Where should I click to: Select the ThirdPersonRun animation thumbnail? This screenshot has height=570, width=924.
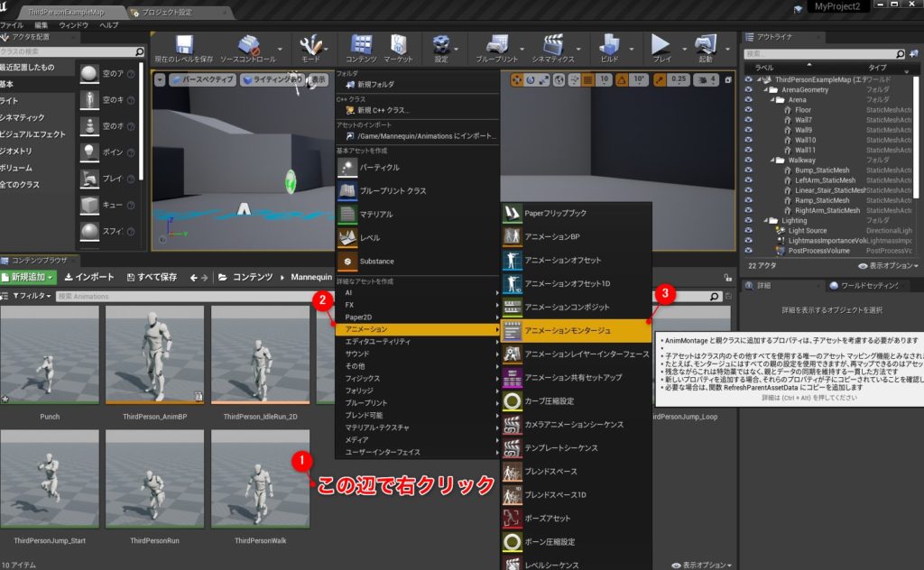point(154,479)
